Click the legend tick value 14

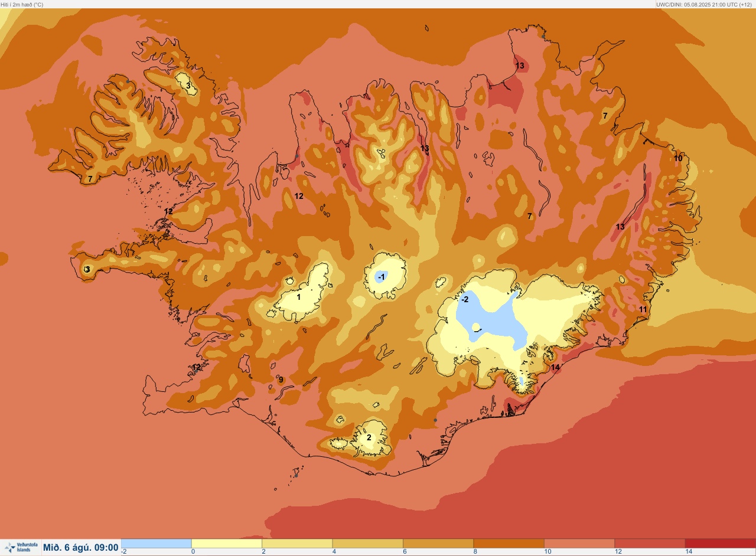pos(689,551)
